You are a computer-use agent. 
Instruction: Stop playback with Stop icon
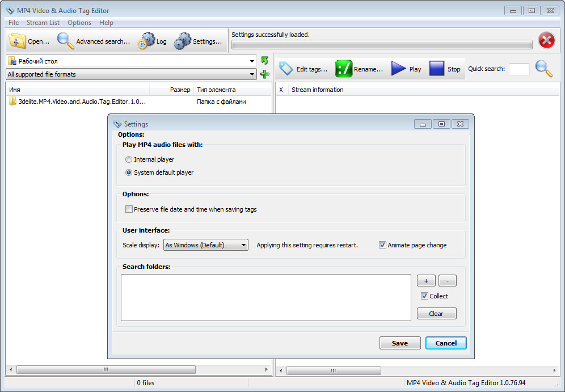point(437,69)
